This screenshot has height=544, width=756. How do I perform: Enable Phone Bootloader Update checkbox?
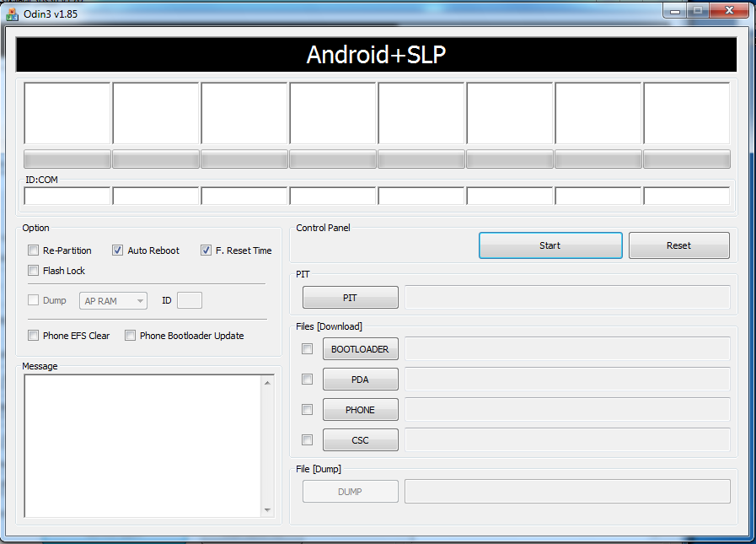(x=130, y=335)
